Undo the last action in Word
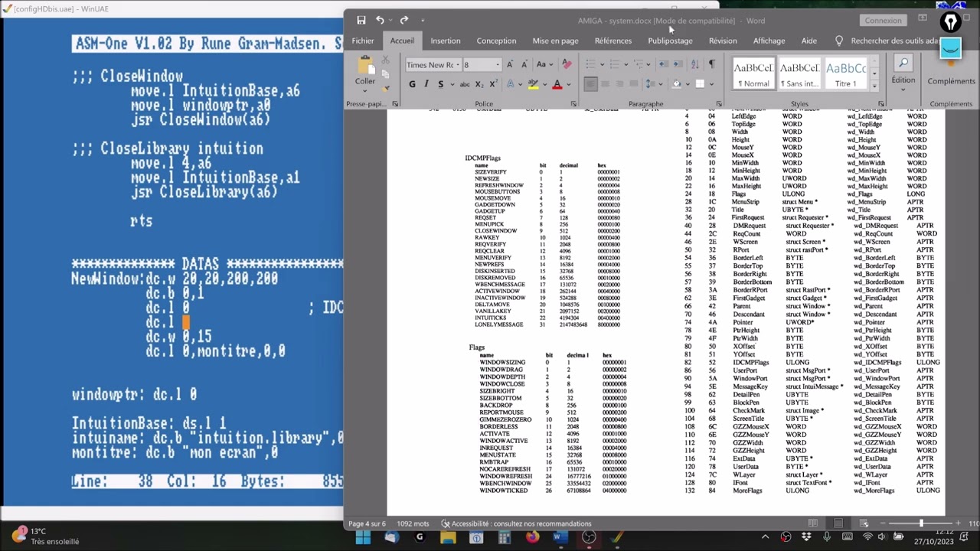 [x=380, y=20]
